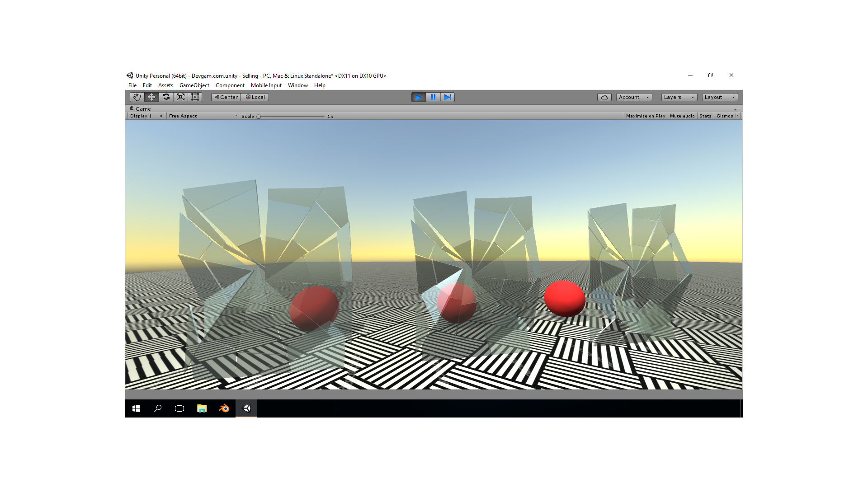Image resolution: width=868 pixels, height=488 pixels.
Task: Restore down the Unity window
Action: click(711, 75)
